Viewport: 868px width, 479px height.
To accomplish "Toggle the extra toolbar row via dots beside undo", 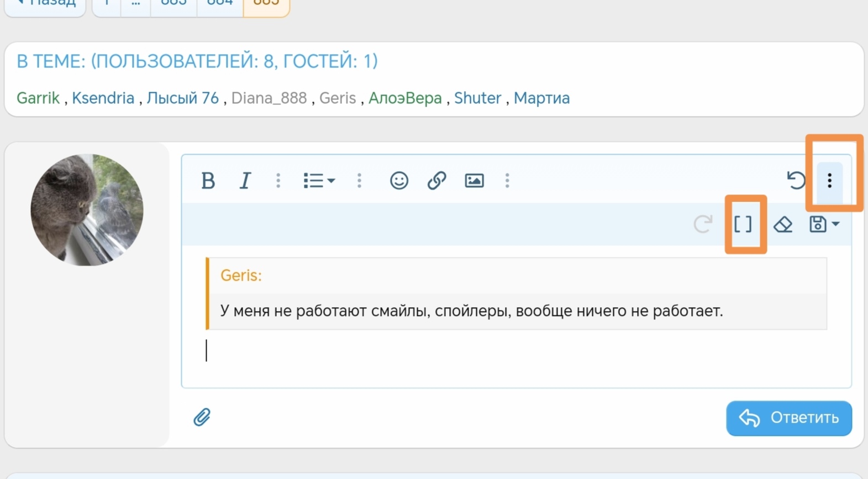I will pyautogui.click(x=829, y=181).
